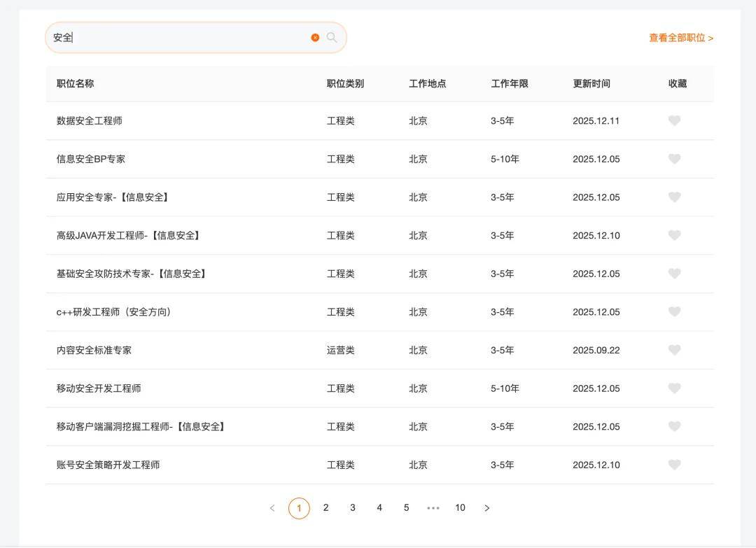This screenshot has height=548, width=756.
Task: Expand more pages via ellipsis
Action: tap(433, 508)
